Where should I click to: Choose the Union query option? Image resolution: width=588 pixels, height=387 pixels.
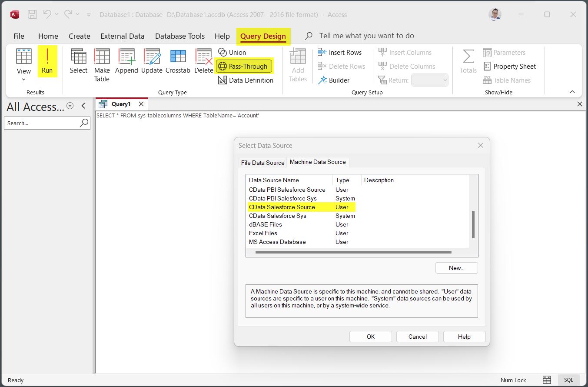233,53
